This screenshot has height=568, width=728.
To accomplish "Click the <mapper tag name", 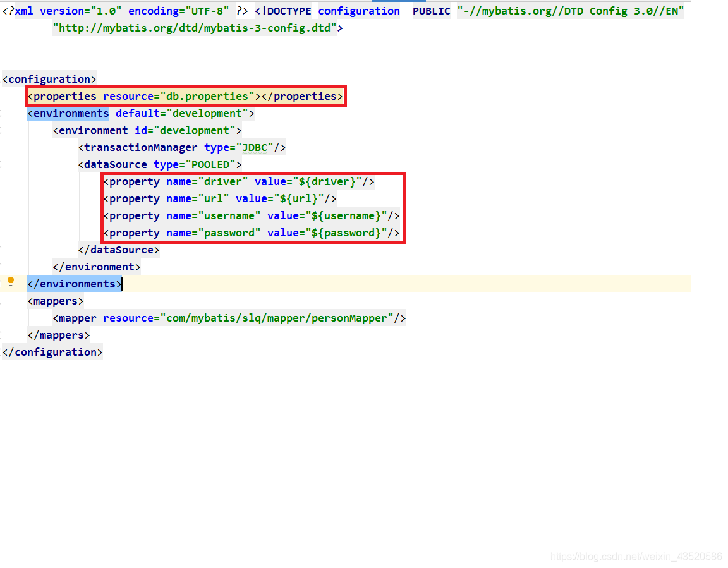I will [x=75, y=318].
